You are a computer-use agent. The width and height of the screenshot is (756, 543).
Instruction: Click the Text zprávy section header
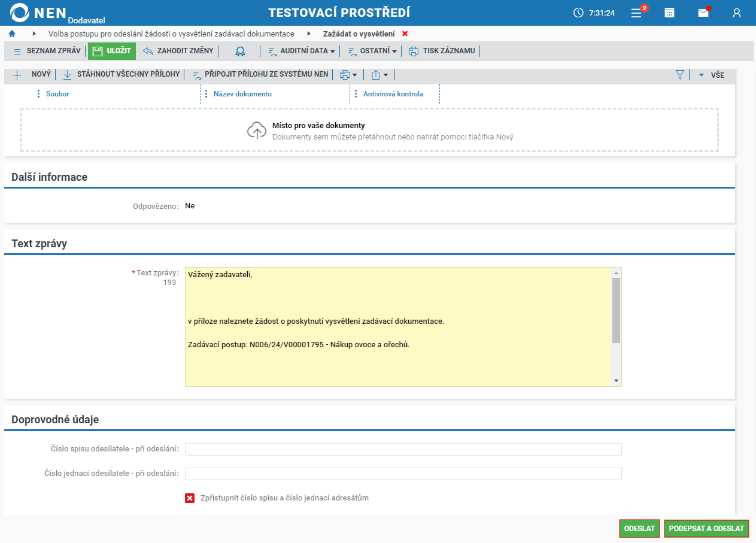point(40,244)
